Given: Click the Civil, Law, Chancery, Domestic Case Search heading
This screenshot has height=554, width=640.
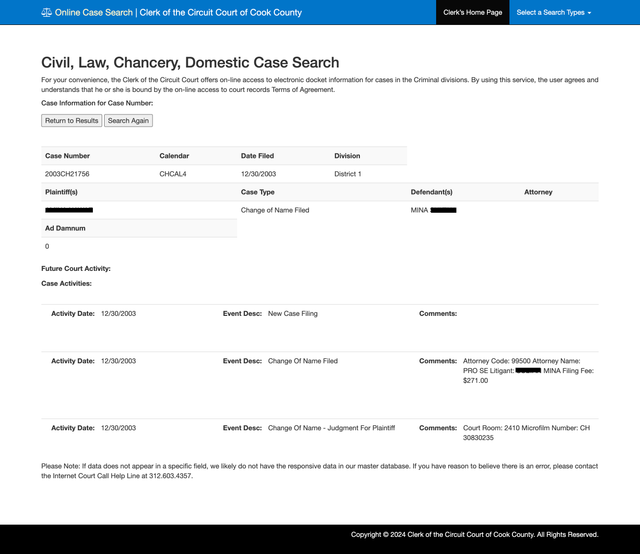Looking at the screenshot, I should (x=190, y=62).
